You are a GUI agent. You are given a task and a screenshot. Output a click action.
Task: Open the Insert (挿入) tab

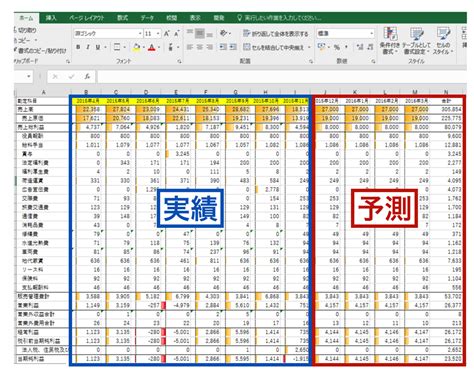point(51,18)
